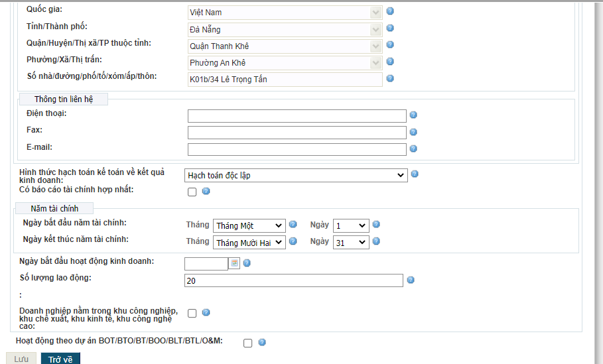
Task: Open the Quận Thanh Khê district dropdown
Action: tap(285, 46)
